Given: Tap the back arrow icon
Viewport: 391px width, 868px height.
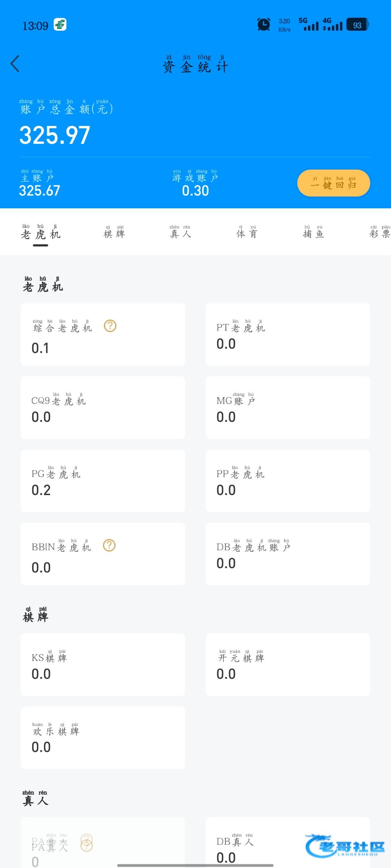Looking at the screenshot, I should pos(15,64).
